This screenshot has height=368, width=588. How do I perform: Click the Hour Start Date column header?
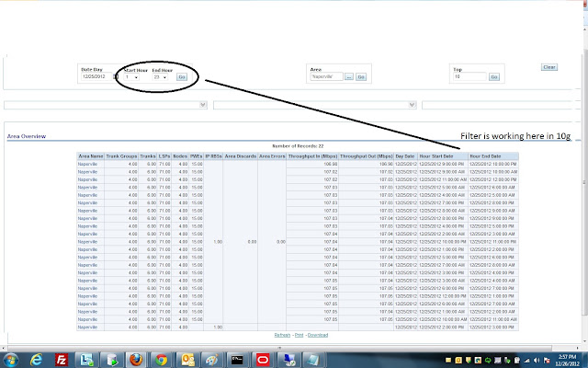(x=443, y=156)
